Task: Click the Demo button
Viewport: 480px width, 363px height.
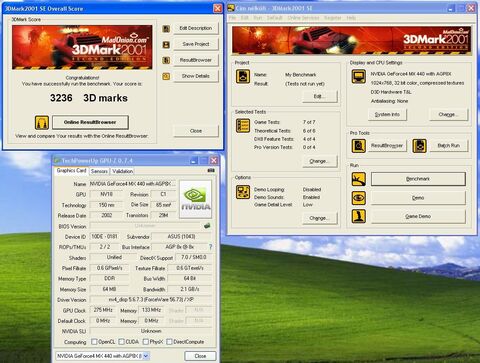Action: [418, 198]
